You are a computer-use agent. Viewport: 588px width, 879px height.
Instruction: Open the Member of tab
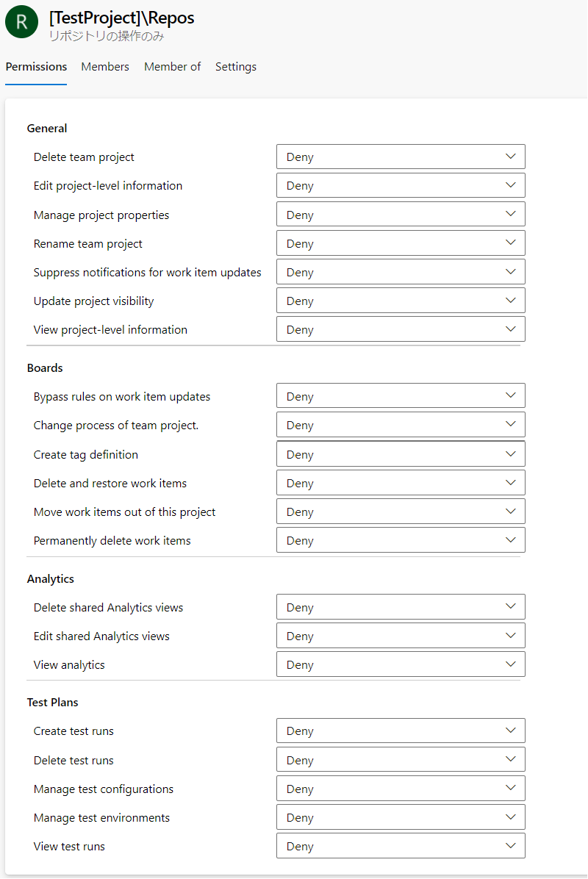click(172, 67)
